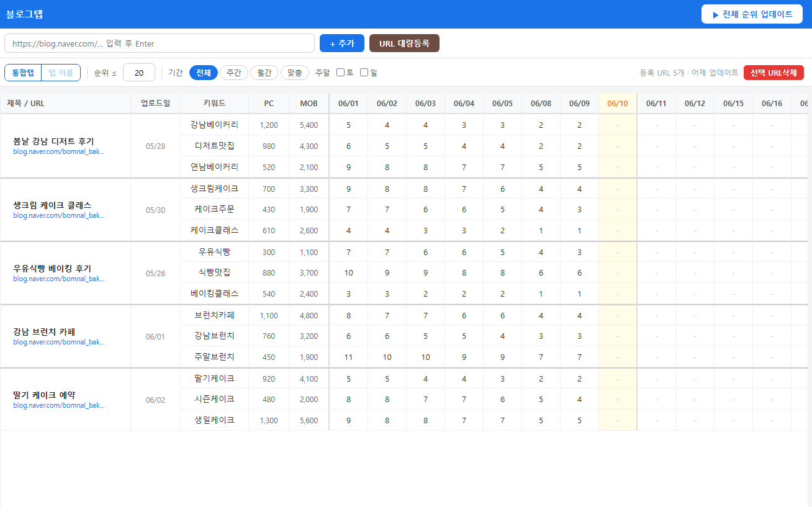Click the 06/16 date column header
Viewport: 812px width, 507px height.
click(x=772, y=104)
